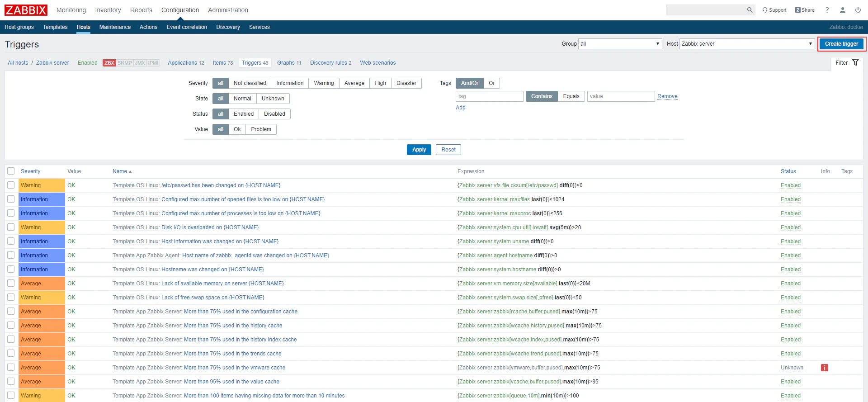Tick the select-all triggers checkbox

point(11,171)
